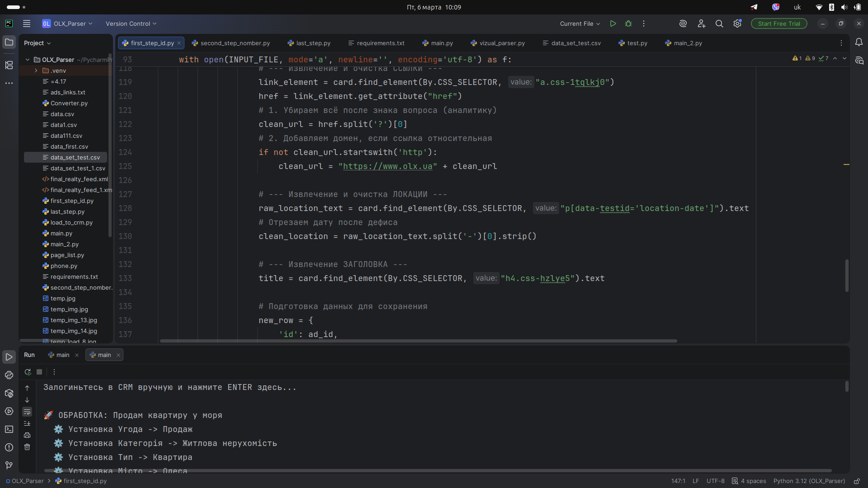Image resolution: width=868 pixels, height=488 pixels.
Task: Open the AI assistant swirl icon in toolbar
Action: coord(683,23)
